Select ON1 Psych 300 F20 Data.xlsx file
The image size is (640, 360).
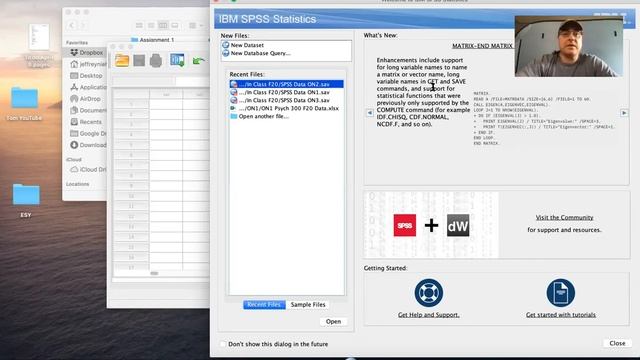tap(286, 108)
